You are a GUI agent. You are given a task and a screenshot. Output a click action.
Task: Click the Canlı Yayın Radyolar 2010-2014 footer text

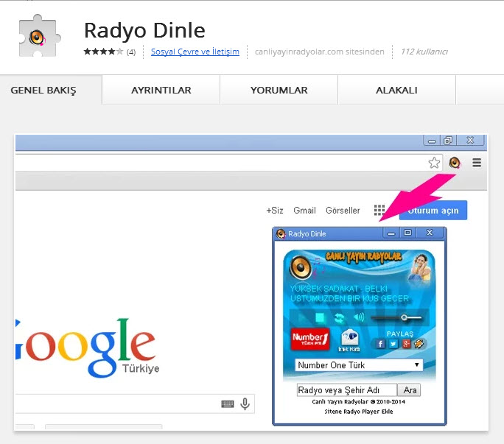(358, 401)
